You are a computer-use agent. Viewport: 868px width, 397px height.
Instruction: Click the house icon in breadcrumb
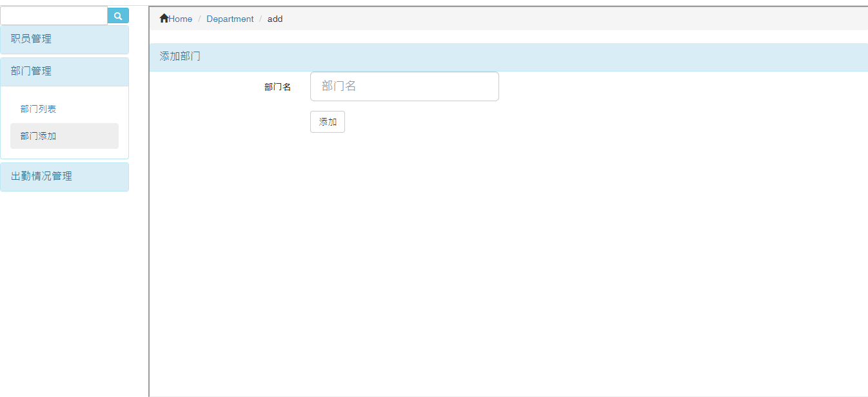click(164, 19)
